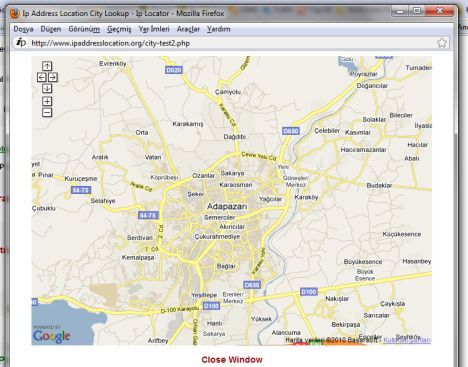
Task: Open the Düzen menu
Action: 51,29
